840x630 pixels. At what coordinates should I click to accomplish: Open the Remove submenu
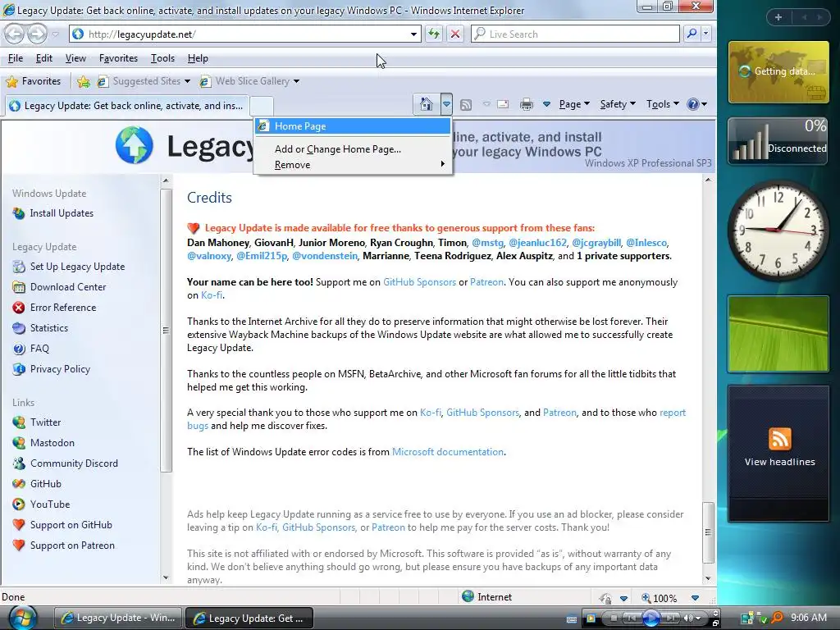pos(353,164)
